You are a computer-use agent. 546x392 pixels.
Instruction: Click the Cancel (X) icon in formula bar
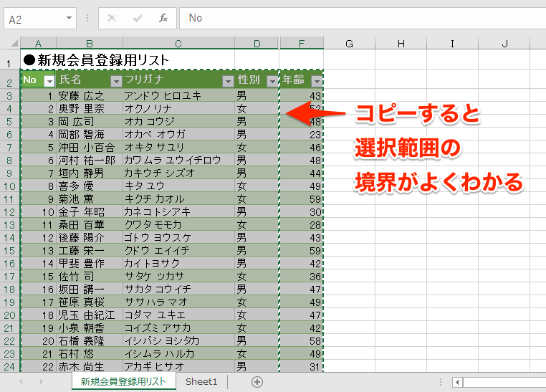[x=112, y=18]
